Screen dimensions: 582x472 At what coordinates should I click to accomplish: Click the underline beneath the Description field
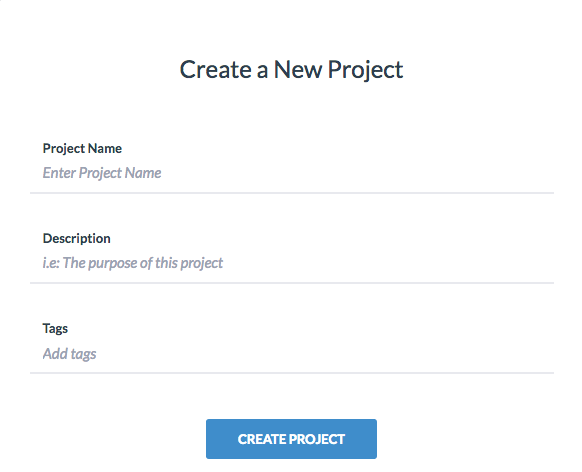[292, 283]
